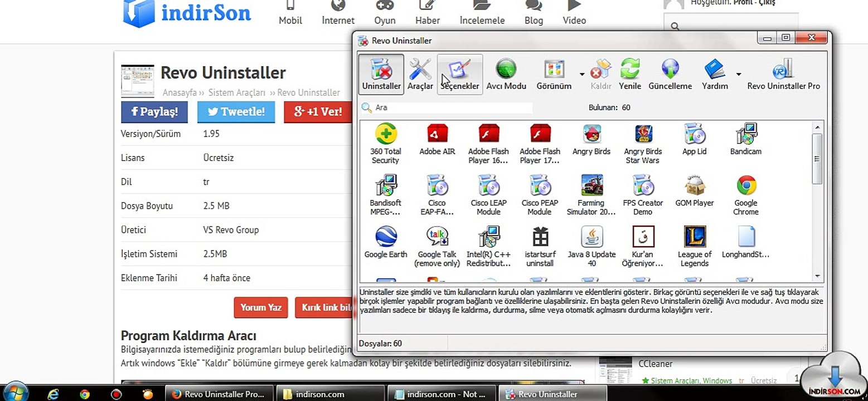Select Adobe Flash Player 17 icon
This screenshot has height=401, width=868.
pyautogui.click(x=540, y=144)
